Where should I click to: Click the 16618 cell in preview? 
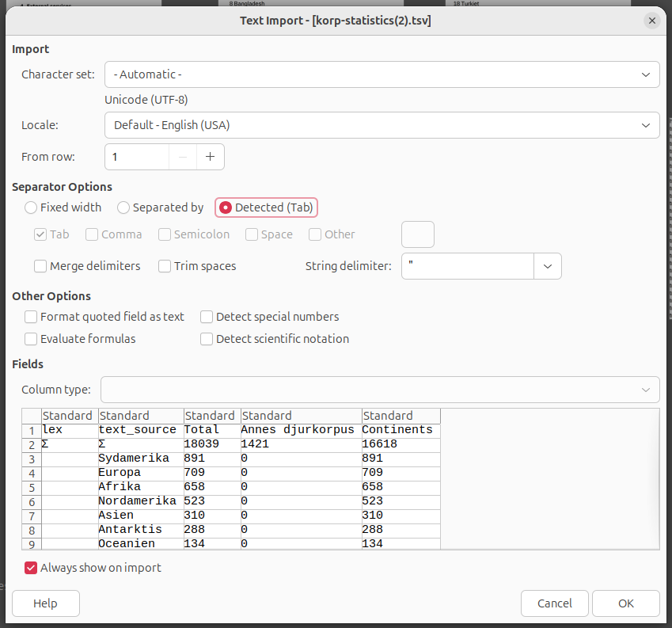coord(401,444)
